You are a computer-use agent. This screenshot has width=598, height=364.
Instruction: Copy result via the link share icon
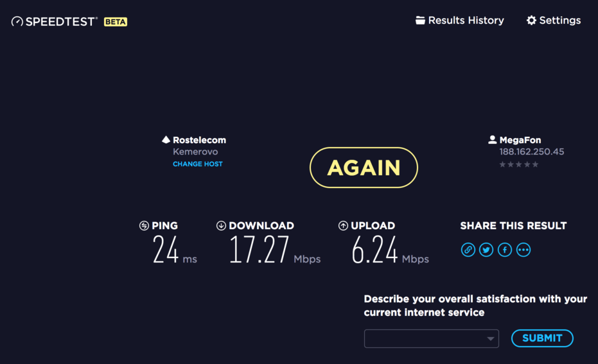468,250
